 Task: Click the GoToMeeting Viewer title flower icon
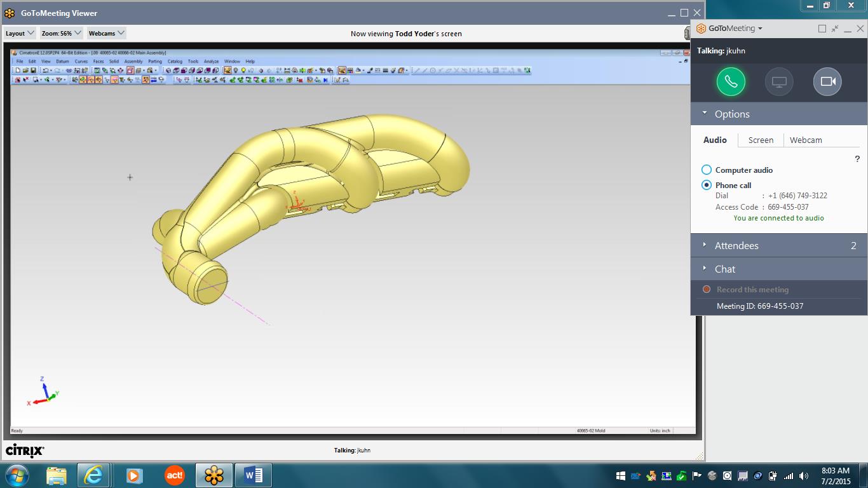pos(10,13)
